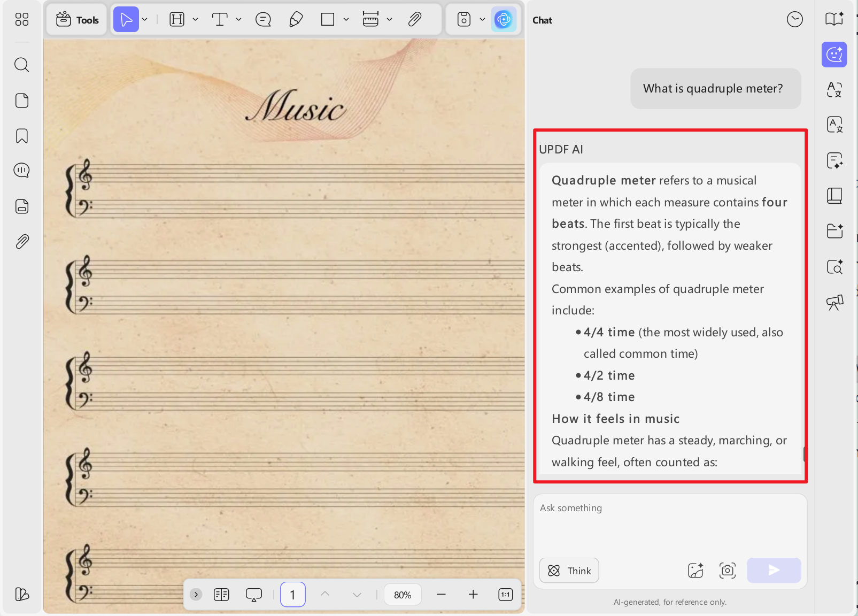Viewport: 858px width, 616px height.
Task: Open the search magnifier in sidebar
Action: pos(22,65)
